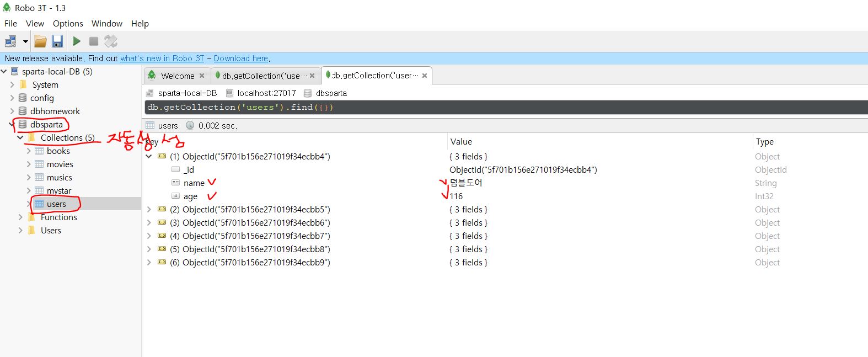The height and width of the screenshot is (357, 868).
Task: Expand the movies collection
Action: point(29,164)
